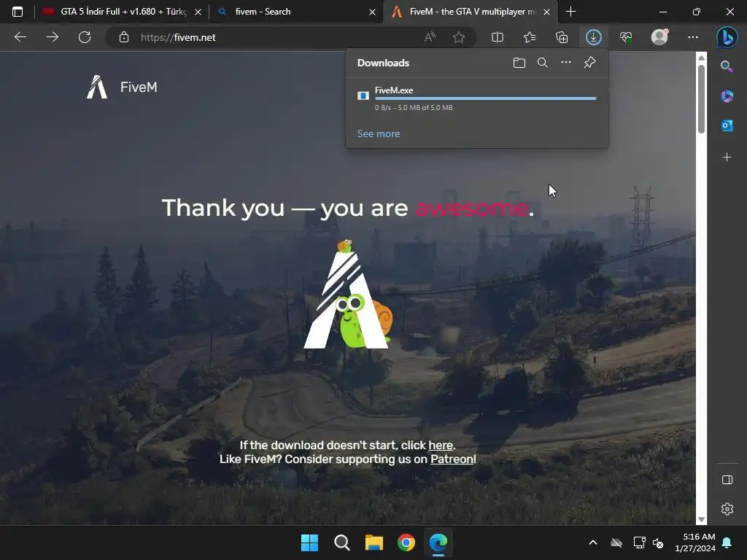The width and height of the screenshot is (747, 560).
Task: Add this page to favorites star
Action: coord(459,37)
